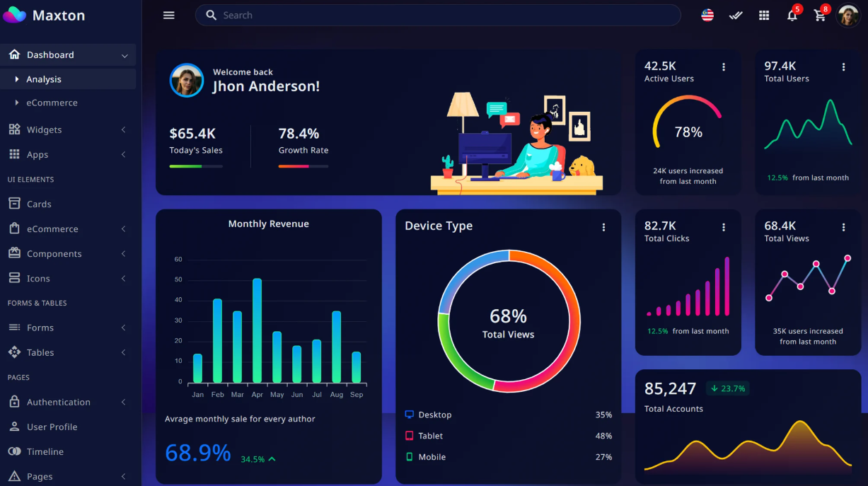The width and height of the screenshot is (868, 486).
Task: Open Timeline from the sidebar
Action: point(45,451)
